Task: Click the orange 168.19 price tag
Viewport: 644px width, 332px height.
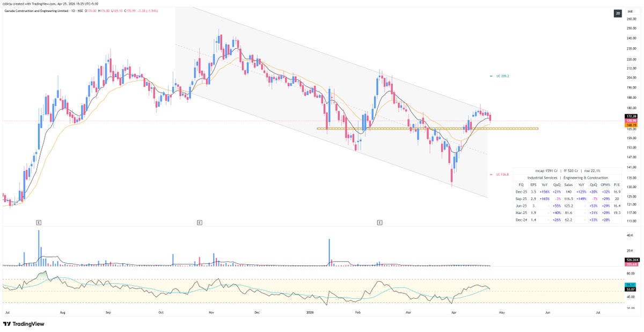Action: (631, 125)
